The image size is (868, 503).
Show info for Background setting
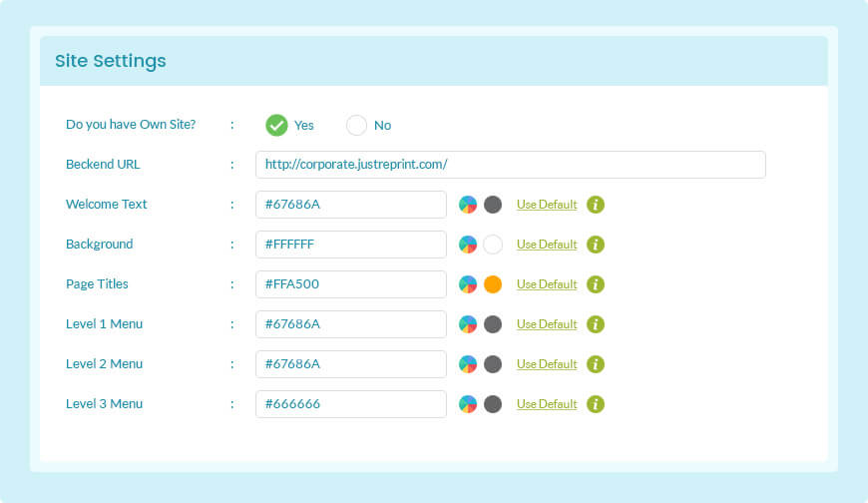tap(596, 245)
